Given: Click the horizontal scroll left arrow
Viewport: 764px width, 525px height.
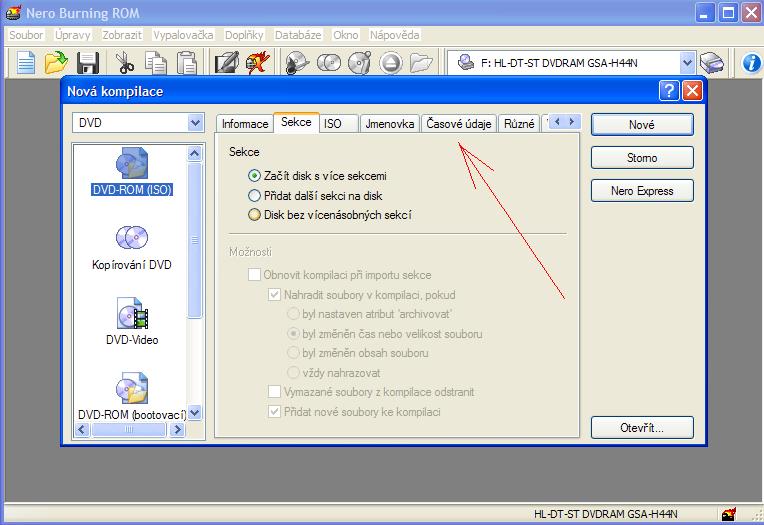Looking at the screenshot, I should coord(81,429).
